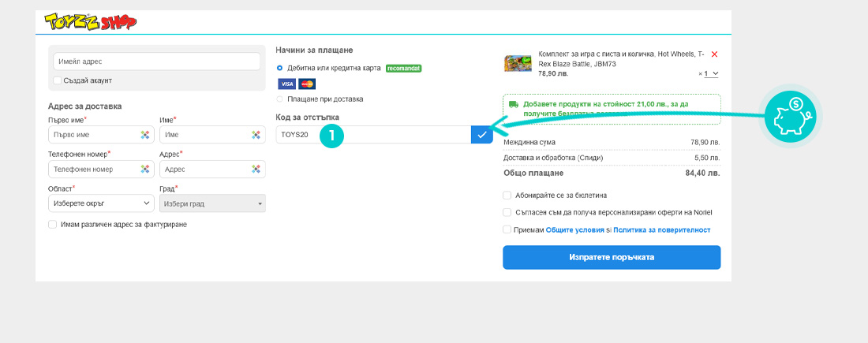Image resolution: width=868 pixels, height=343 pixels.
Task: Remove Hot Wheels product with red X
Action: coord(714,54)
